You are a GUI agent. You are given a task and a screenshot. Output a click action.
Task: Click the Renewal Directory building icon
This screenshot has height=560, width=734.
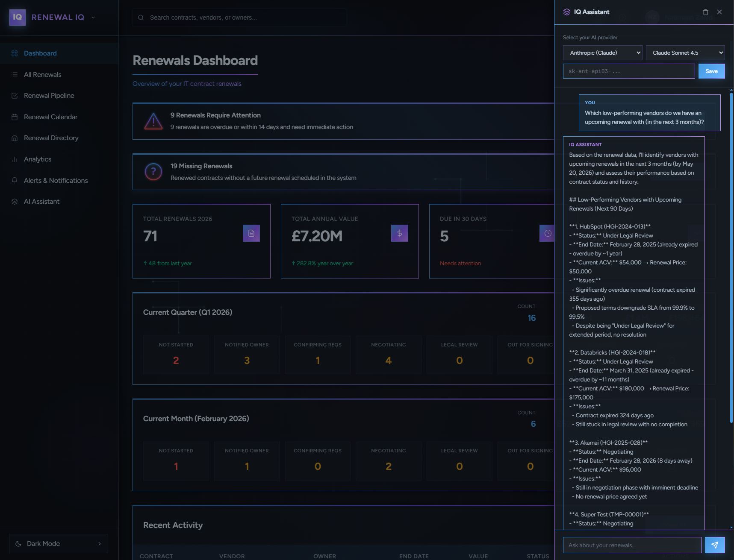(15, 138)
